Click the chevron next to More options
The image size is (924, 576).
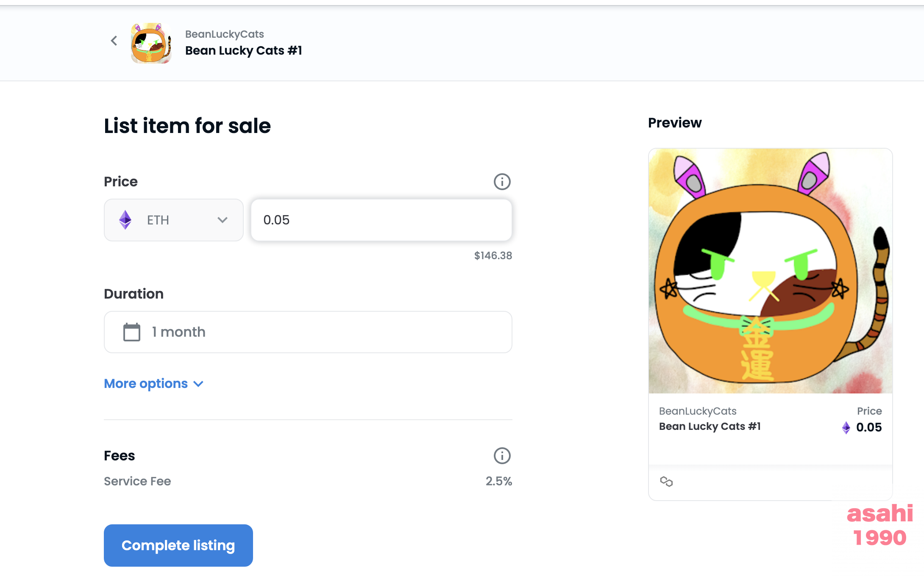tap(198, 384)
